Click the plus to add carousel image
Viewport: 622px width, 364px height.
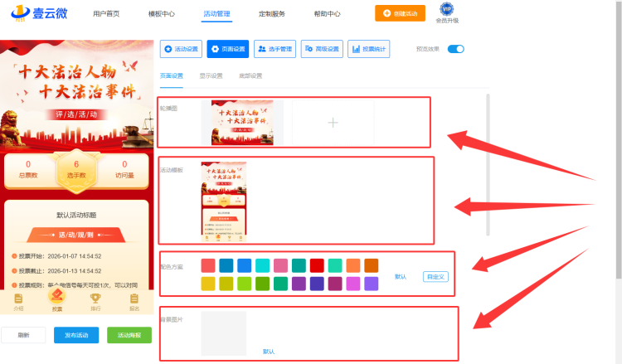pos(333,123)
